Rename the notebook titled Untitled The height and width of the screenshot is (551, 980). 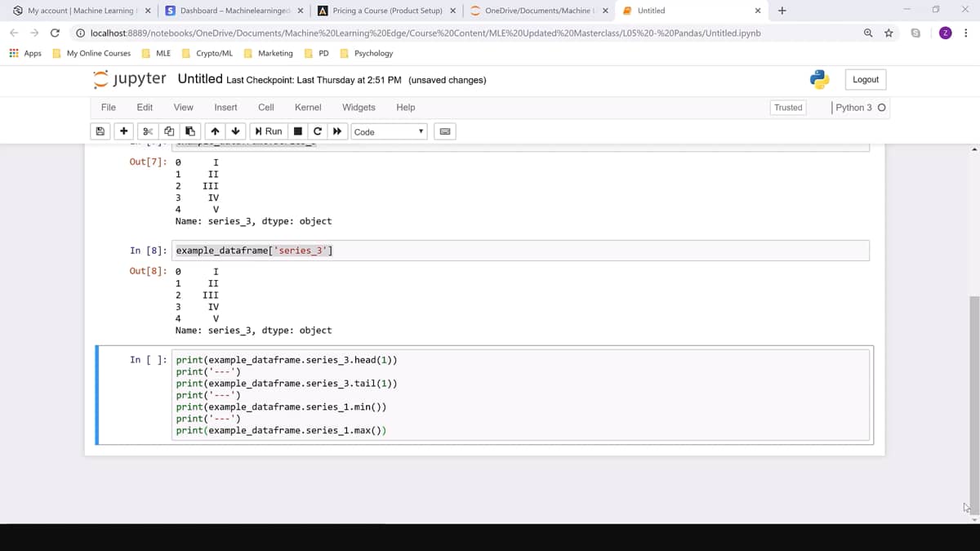[200, 79]
